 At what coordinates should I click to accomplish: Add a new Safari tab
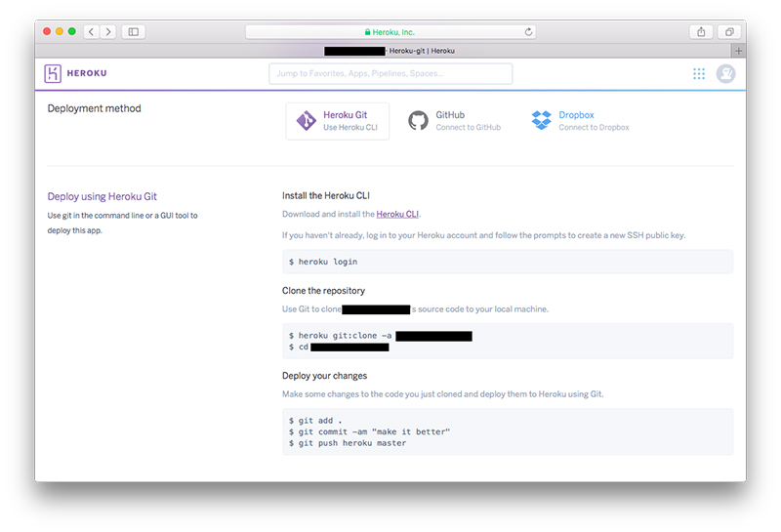point(738,51)
